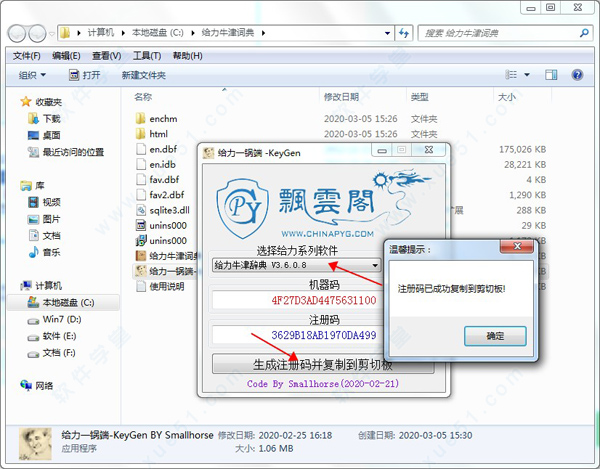Open 收藏夹 favorites in sidebar
600x469 pixels.
click(x=41, y=102)
